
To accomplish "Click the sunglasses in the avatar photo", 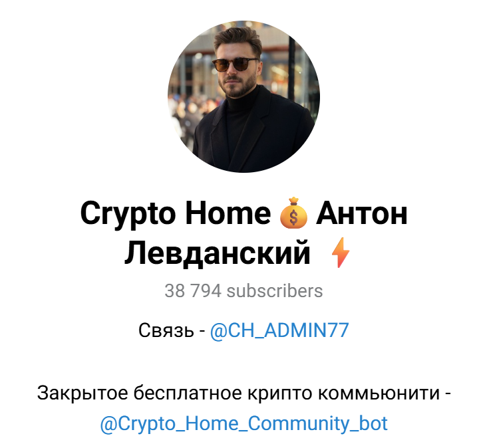I will coord(235,64).
